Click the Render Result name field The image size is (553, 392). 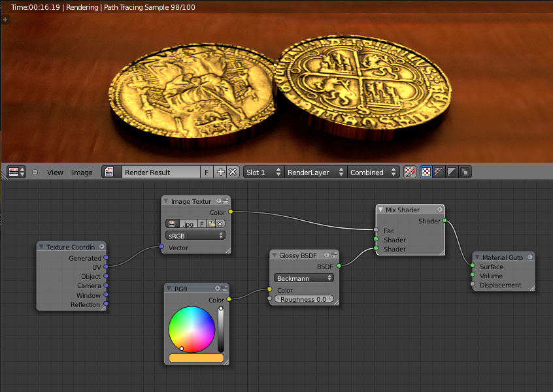[x=161, y=172]
